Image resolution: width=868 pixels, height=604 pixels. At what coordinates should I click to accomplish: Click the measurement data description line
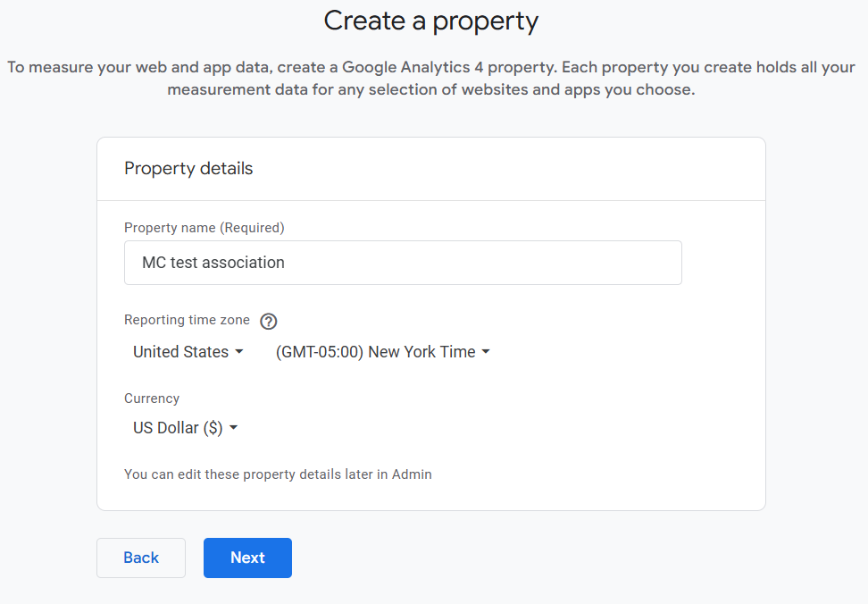(430, 89)
